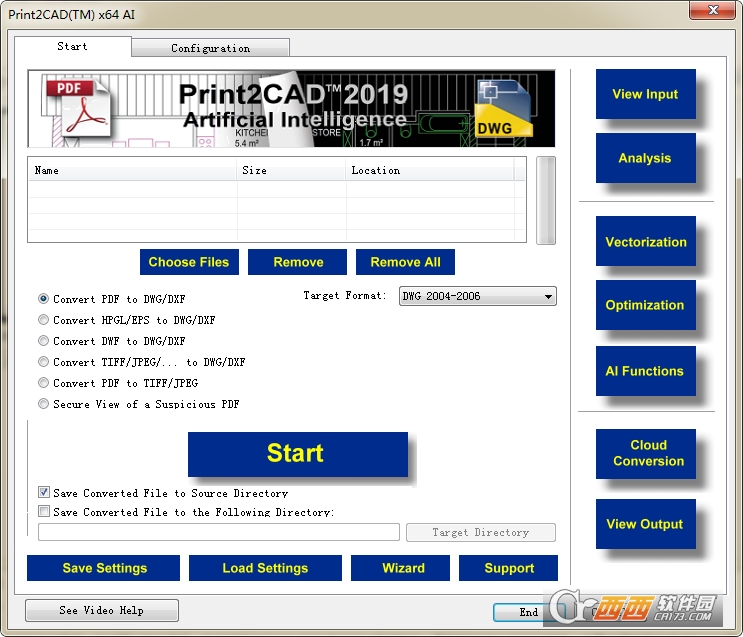
Task: Choose Secure View of a Suspicious PDF
Action: tap(44, 404)
